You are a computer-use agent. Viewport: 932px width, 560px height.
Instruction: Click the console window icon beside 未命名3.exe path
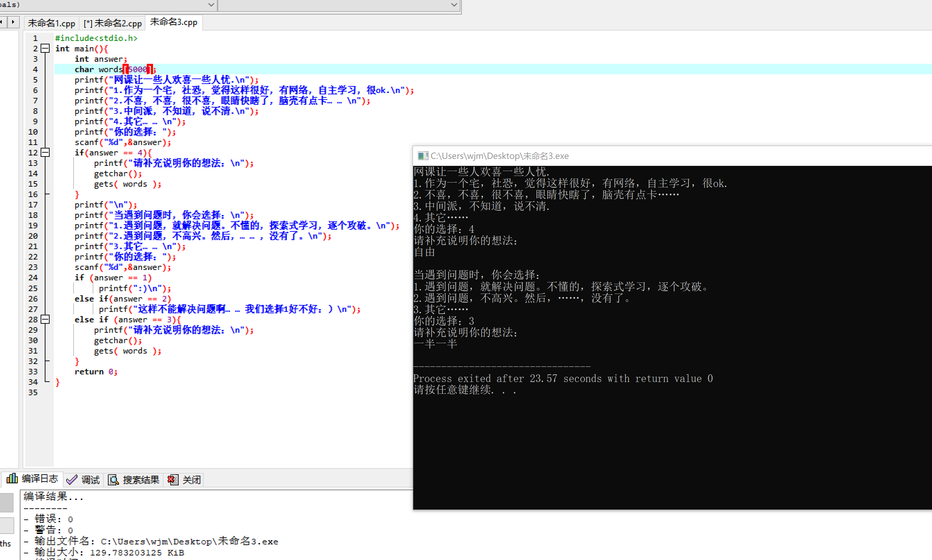click(x=423, y=156)
